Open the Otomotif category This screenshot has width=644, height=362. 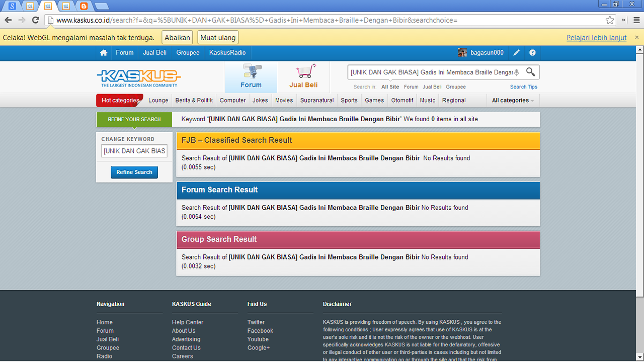click(x=402, y=100)
